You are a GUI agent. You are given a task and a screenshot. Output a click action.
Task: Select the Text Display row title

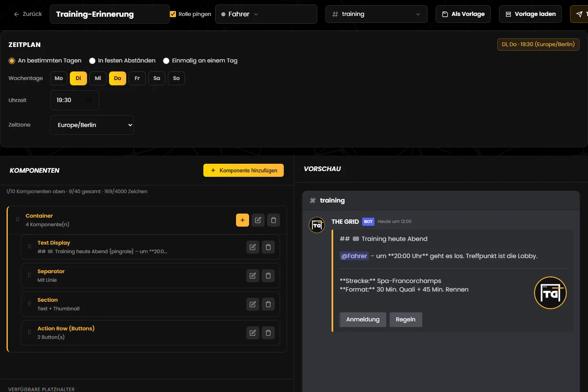[x=54, y=243]
